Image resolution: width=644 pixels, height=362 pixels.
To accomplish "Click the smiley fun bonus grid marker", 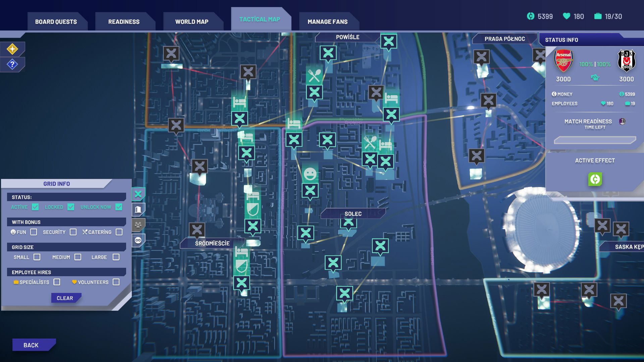I will [310, 174].
